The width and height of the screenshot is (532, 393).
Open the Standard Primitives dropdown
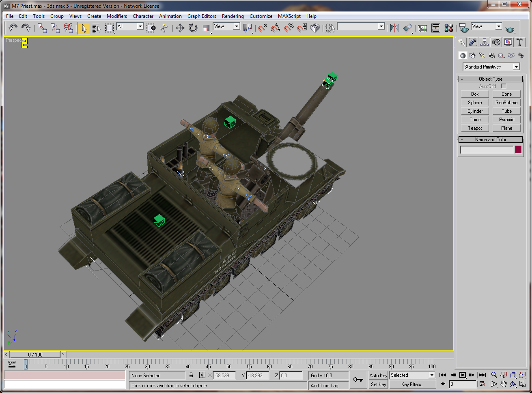491,67
